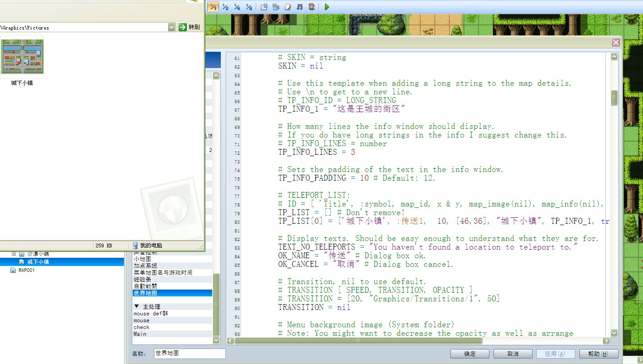Select the check script

click(x=172, y=327)
